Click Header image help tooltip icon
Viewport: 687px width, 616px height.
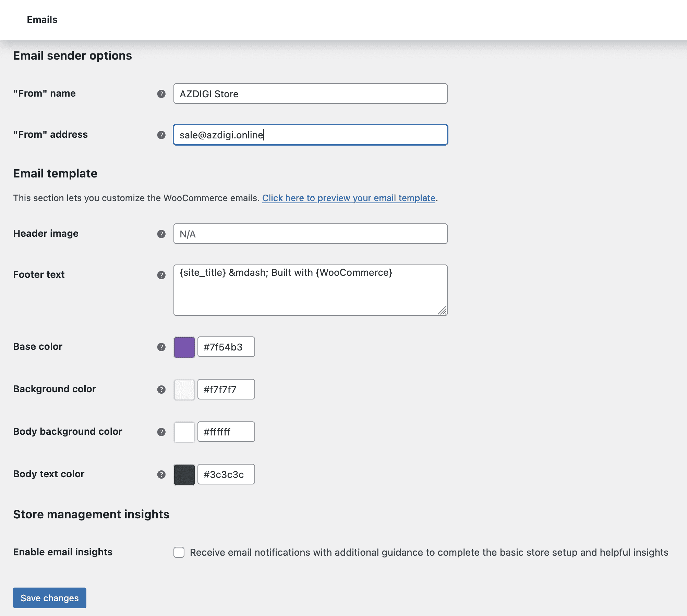point(161,234)
